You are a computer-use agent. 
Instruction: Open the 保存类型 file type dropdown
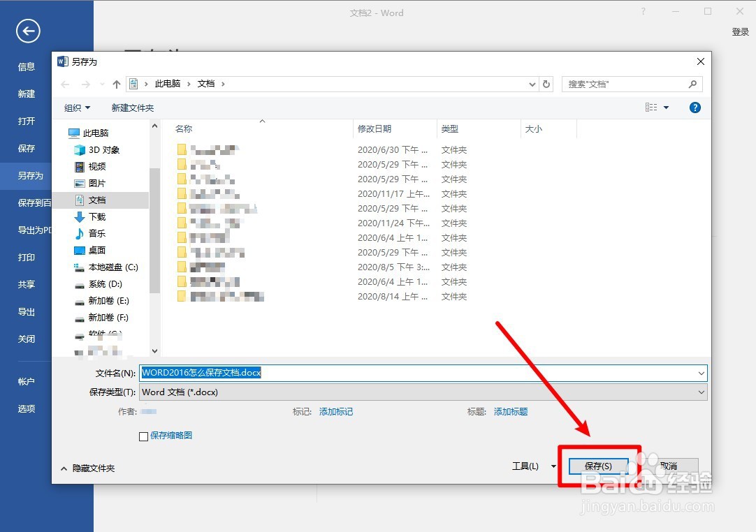click(x=701, y=392)
